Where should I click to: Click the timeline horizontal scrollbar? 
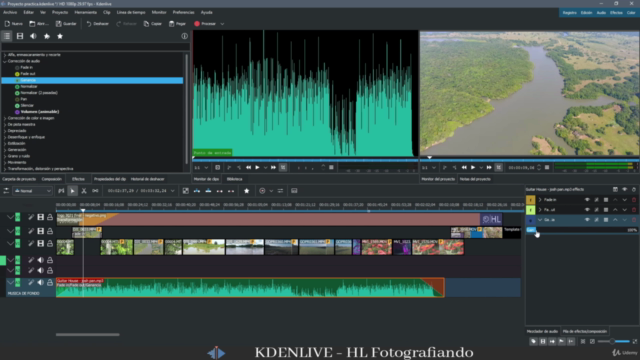pyautogui.click(x=88, y=335)
